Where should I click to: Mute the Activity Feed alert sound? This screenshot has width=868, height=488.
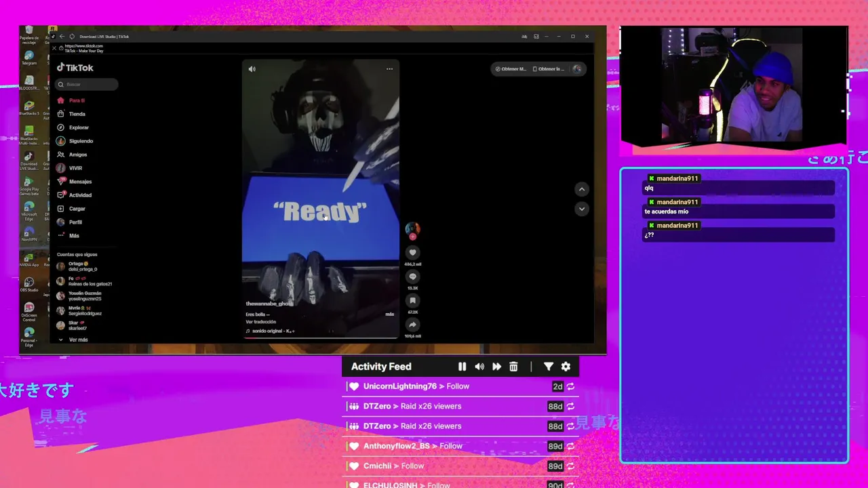(x=479, y=367)
